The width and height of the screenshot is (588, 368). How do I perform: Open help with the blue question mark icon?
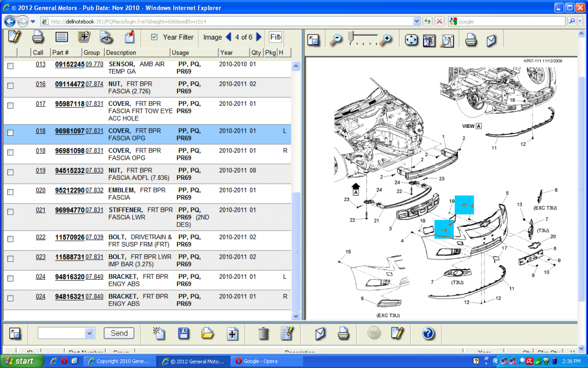(x=428, y=334)
